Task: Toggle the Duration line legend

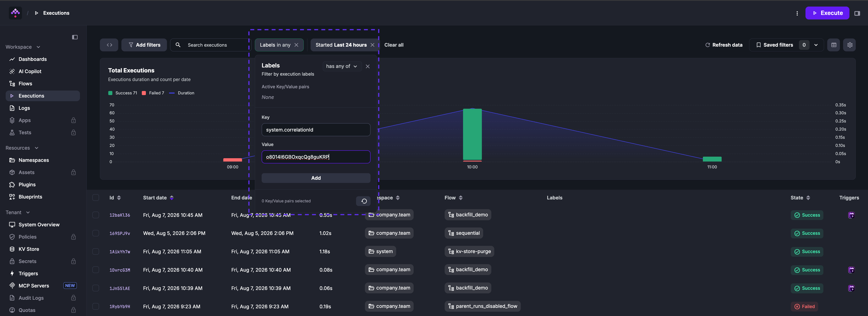Action: pyautogui.click(x=181, y=93)
